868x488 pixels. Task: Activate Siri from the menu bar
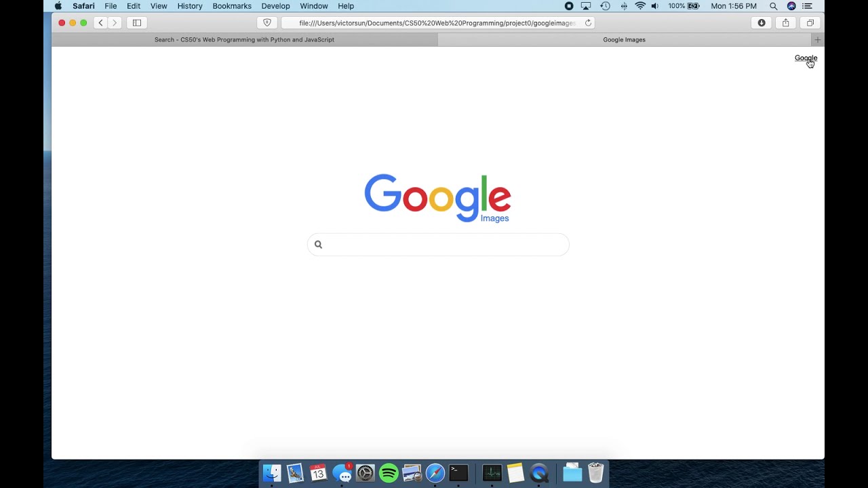coord(791,6)
